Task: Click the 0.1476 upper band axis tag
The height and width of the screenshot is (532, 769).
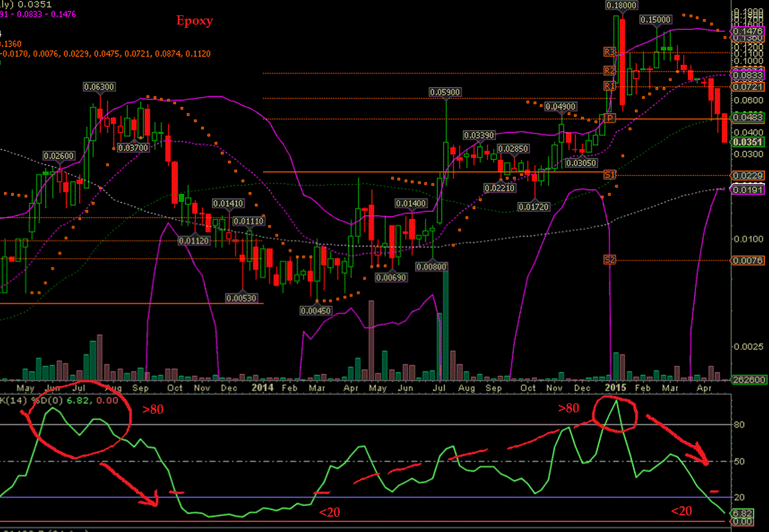Action: pyautogui.click(x=748, y=31)
